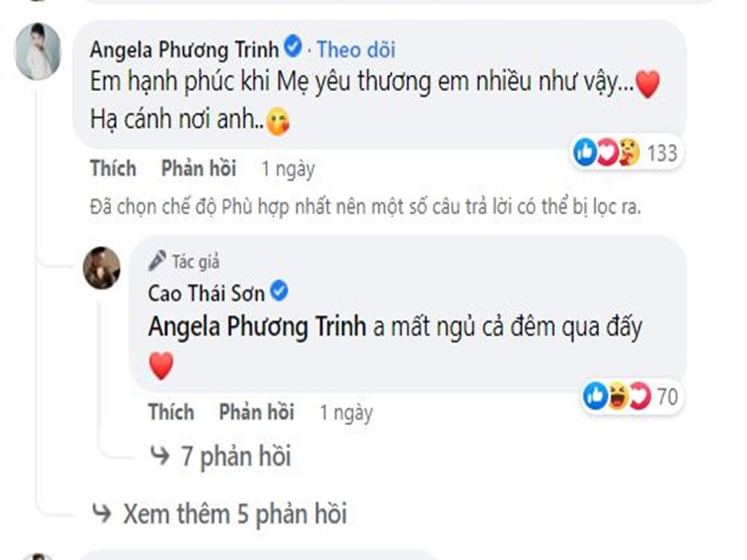Screen dimensions: 747x560
Task: Click the verified badge next to Angela Phương Trinh
Action: 295,42
